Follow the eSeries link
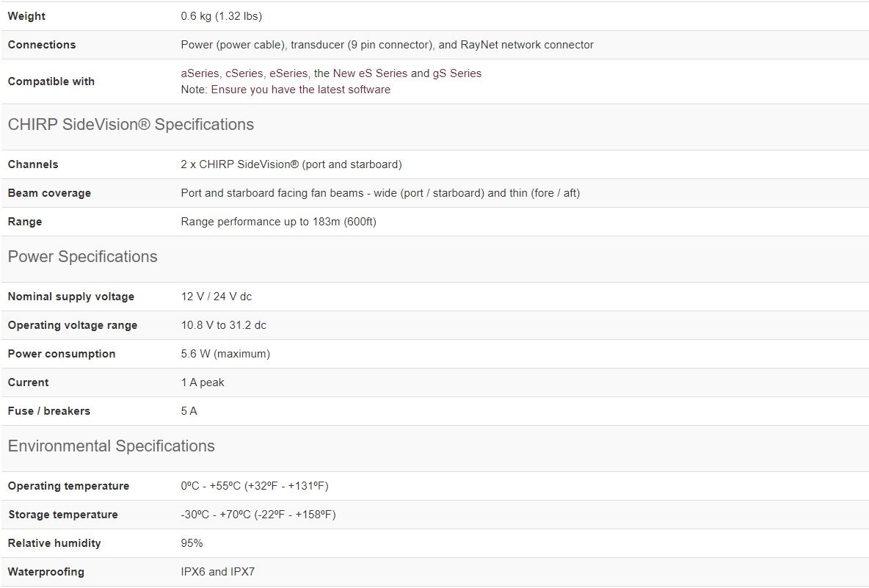Screen dimensions: 869x588 point(288,73)
